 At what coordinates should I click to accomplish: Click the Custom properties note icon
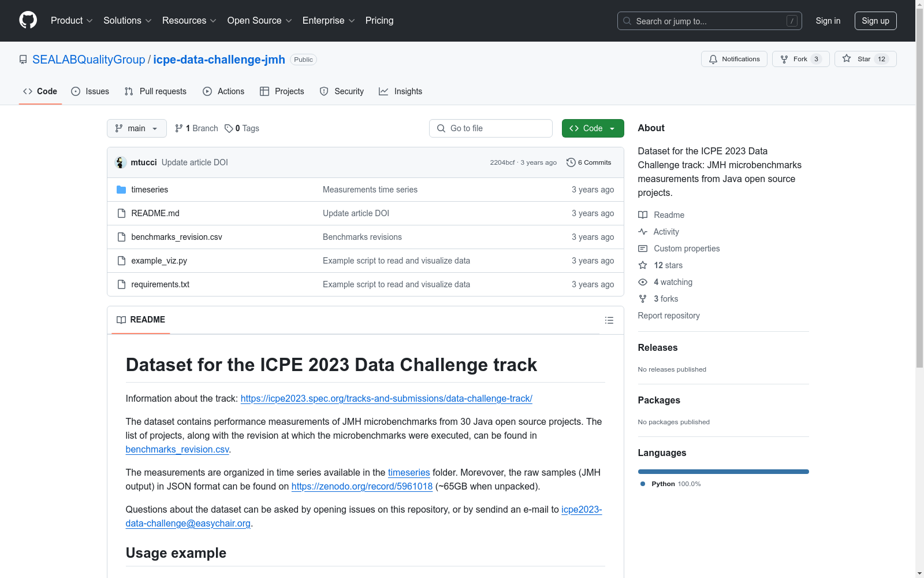643,249
